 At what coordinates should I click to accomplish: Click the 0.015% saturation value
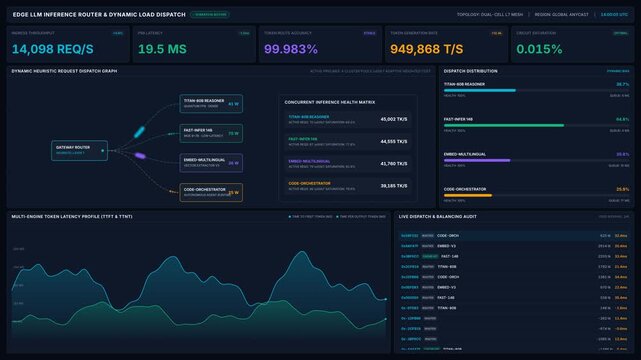pos(539,49)
